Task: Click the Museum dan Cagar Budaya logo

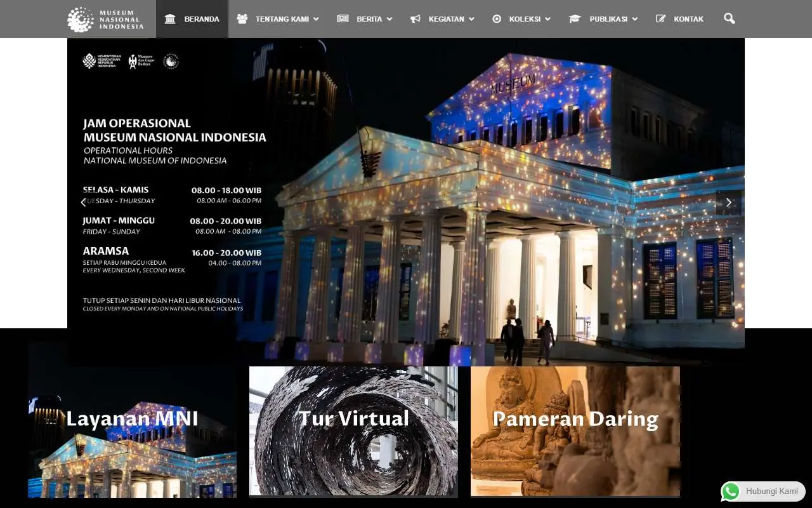Action: [x=141, y=61]
